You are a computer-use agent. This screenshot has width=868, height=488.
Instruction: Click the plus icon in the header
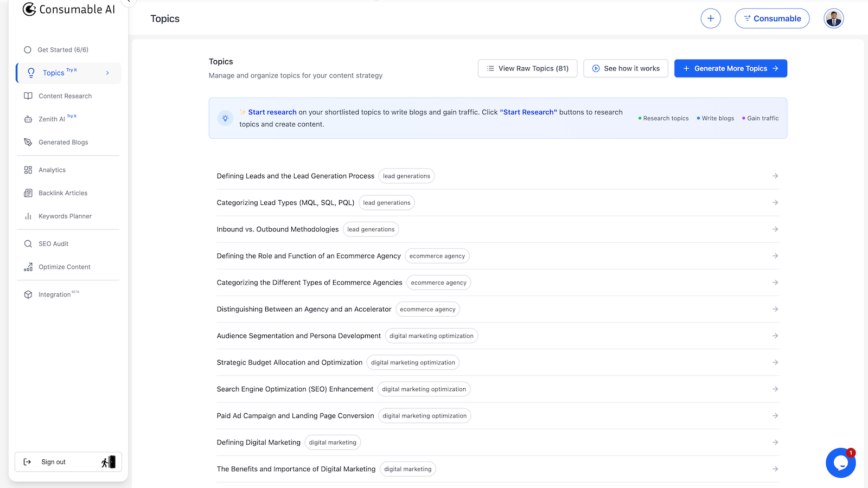[x=710, y=18]
